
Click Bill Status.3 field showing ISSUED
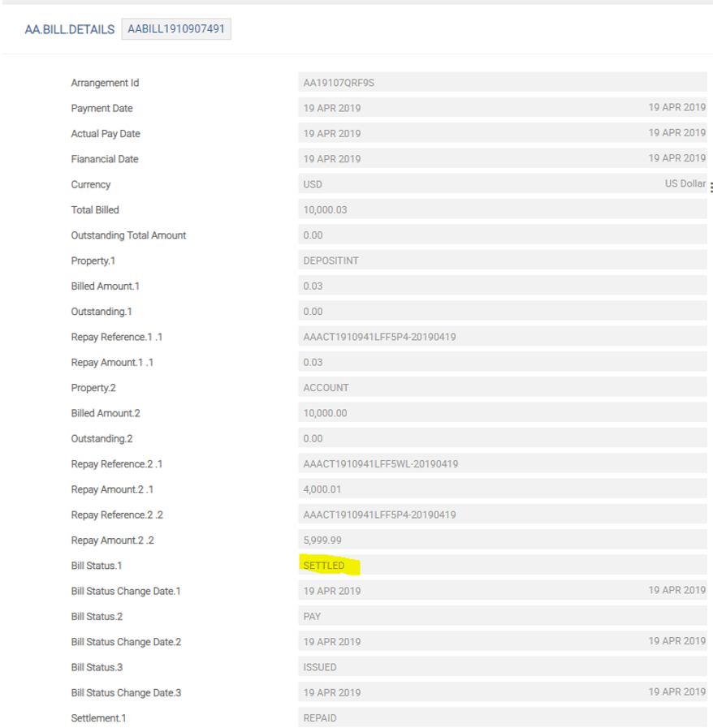point(502,667)
